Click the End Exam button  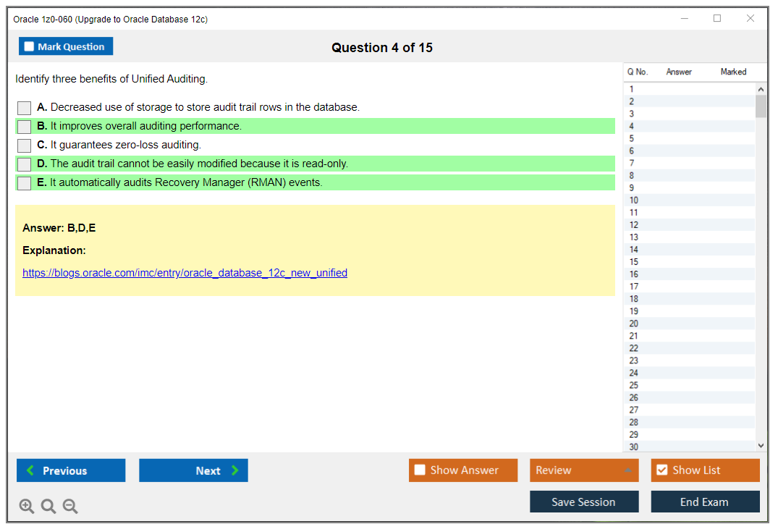tap(705, 502)
